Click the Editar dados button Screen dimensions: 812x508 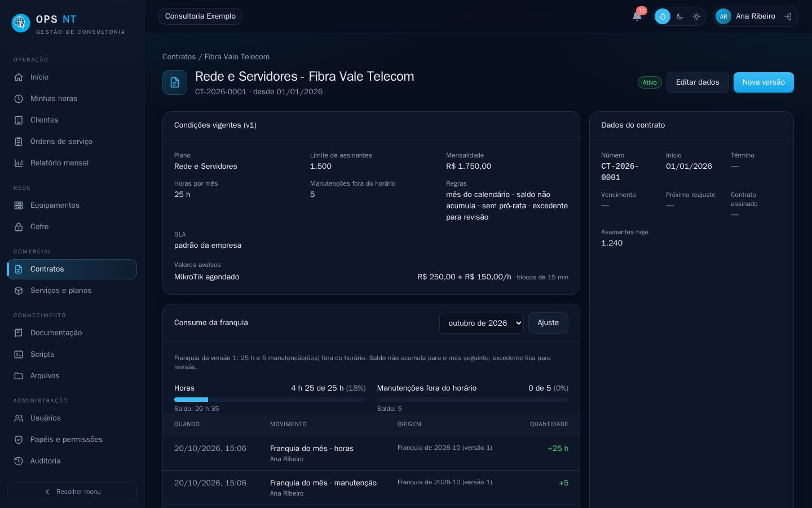point(698,82)
